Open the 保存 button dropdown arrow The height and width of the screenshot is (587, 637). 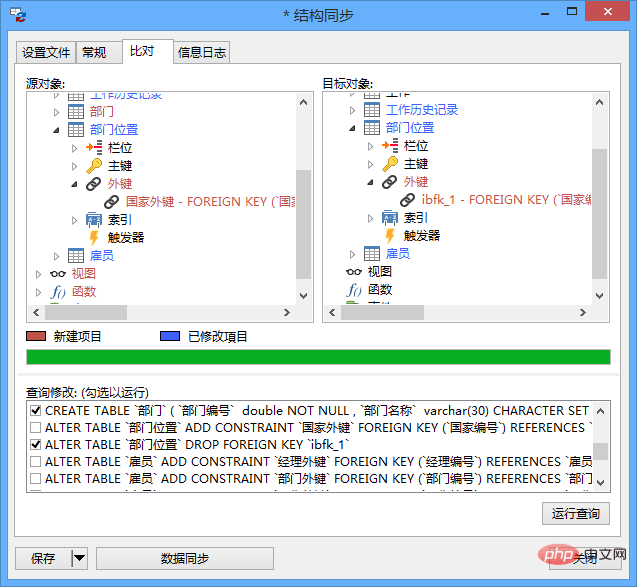tap(79, 558)
